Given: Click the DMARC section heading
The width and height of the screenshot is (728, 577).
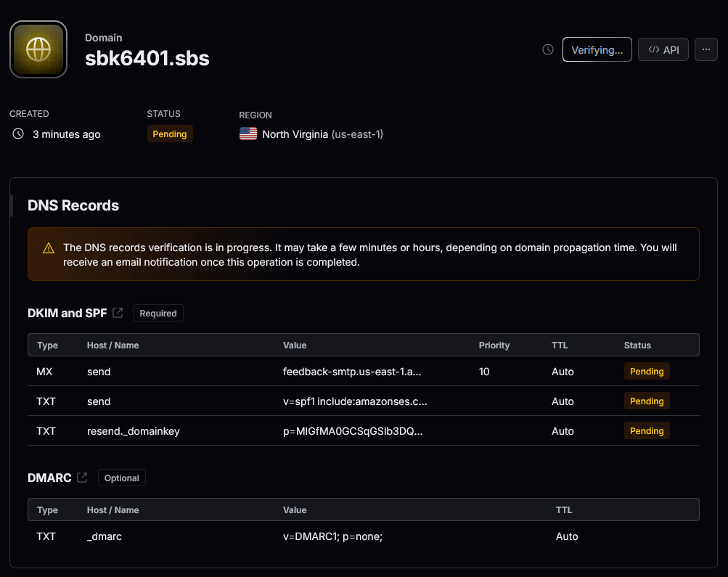Looking at the screenshot, I should coord(49,478).
